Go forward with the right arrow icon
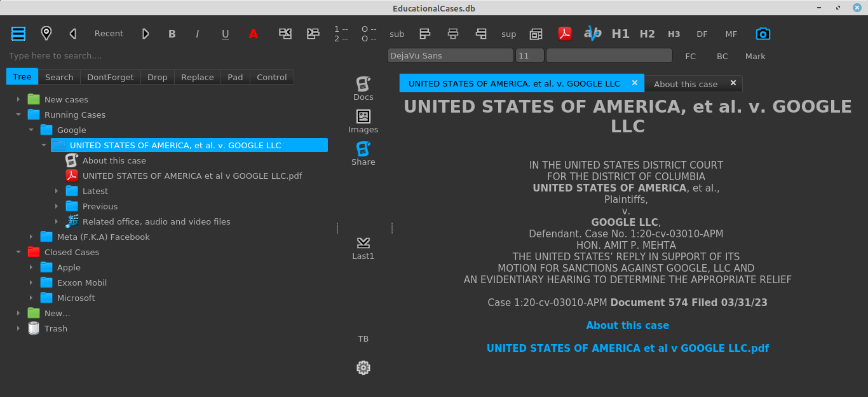The height and width of the screenshot is (397, 868). [x=146, y=34]
